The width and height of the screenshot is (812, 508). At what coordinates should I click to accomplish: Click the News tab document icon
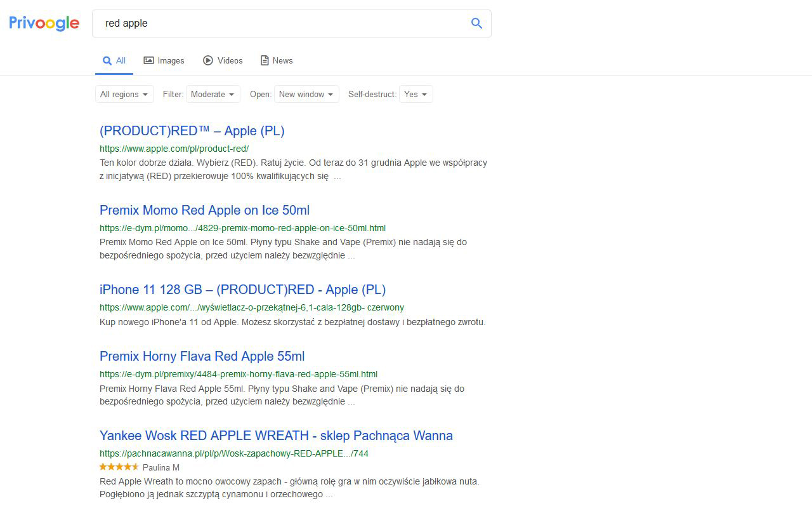pyautogui.click(x=265, y=60)
